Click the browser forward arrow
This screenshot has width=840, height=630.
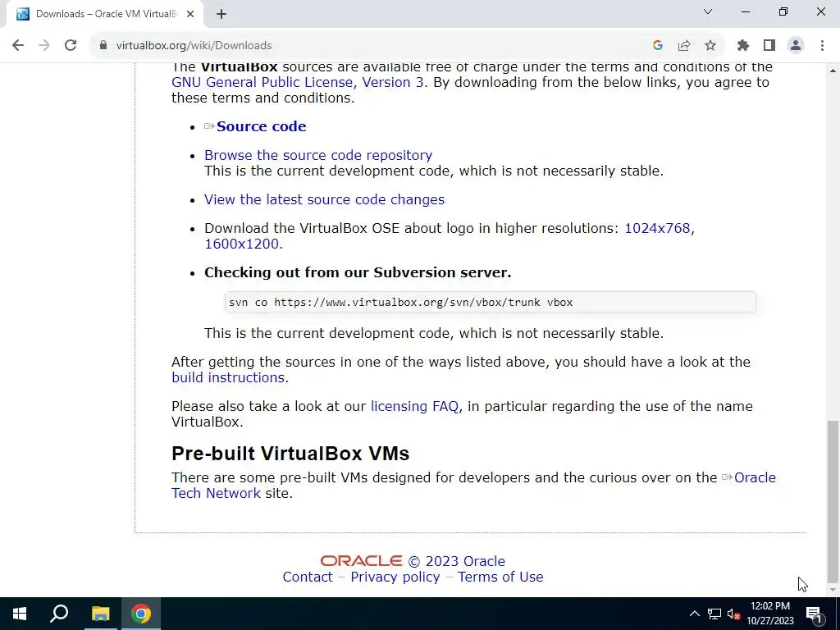click(x=44, y=46)
